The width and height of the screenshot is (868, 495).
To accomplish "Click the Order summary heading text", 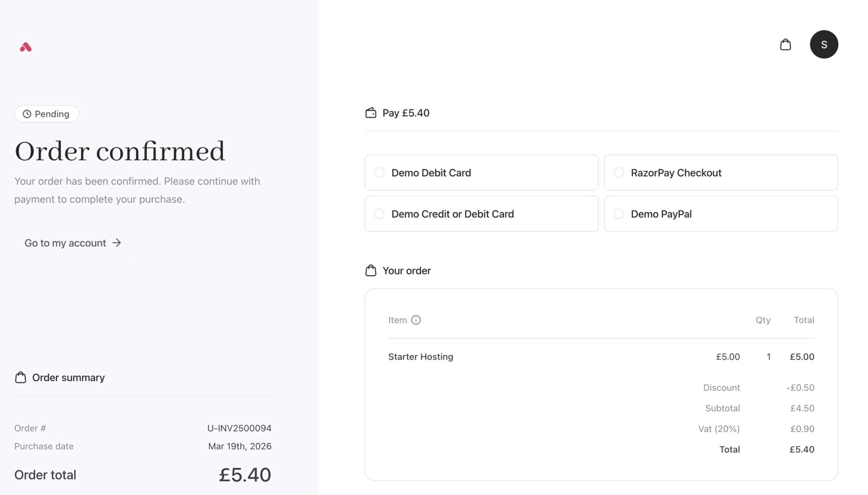I will [68, 377].
